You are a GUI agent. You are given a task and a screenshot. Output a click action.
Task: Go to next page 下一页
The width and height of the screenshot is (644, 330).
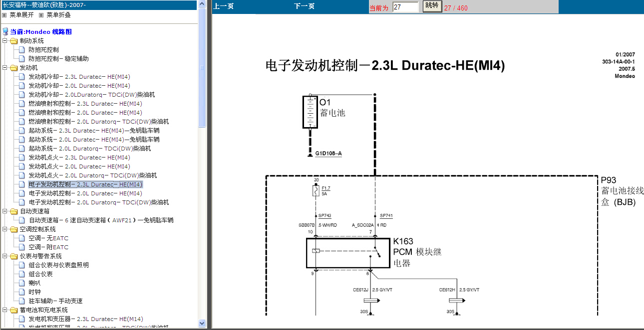(304, 7)
